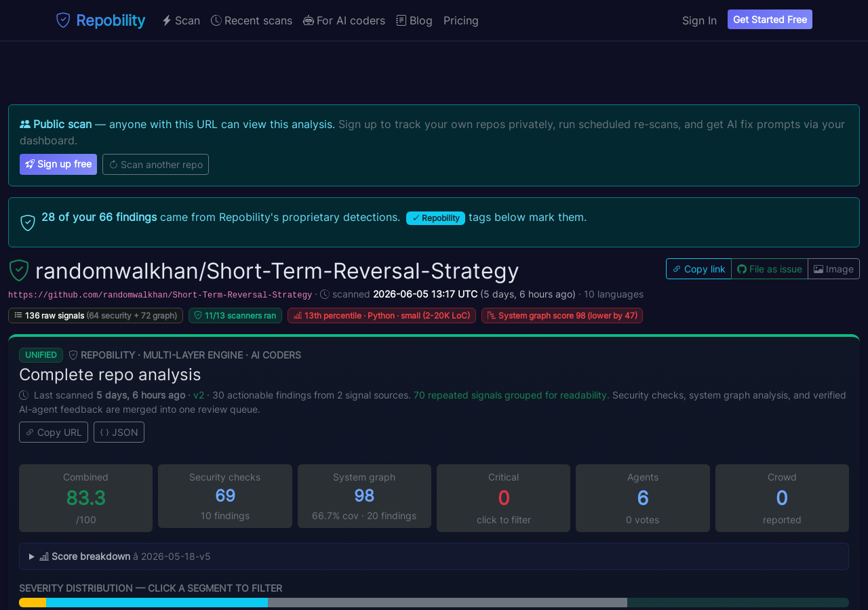
Task: Filter by Critical 0 card
Action: [x=504, y=498]
